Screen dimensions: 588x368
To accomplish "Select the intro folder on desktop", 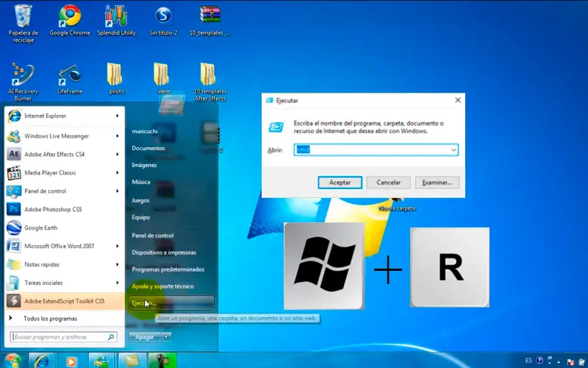I will click(x=163, y=78).
